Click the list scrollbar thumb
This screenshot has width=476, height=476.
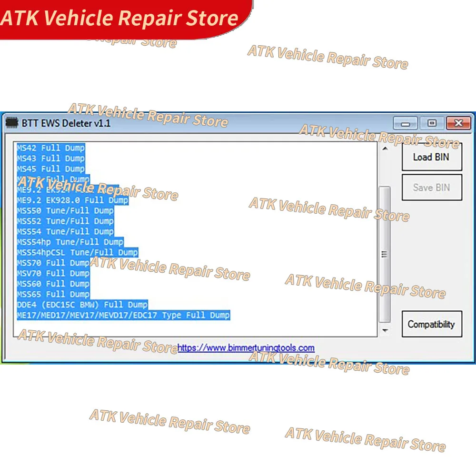point(385,254)
